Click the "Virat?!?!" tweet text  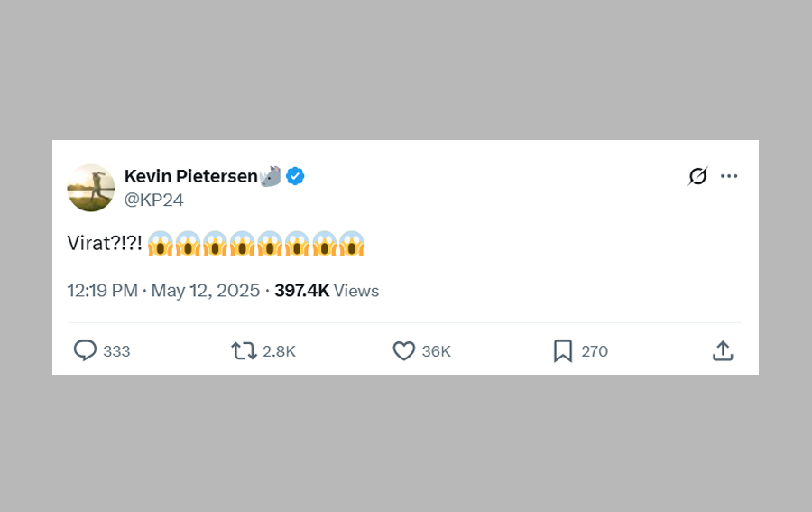[x=105, y=244]
